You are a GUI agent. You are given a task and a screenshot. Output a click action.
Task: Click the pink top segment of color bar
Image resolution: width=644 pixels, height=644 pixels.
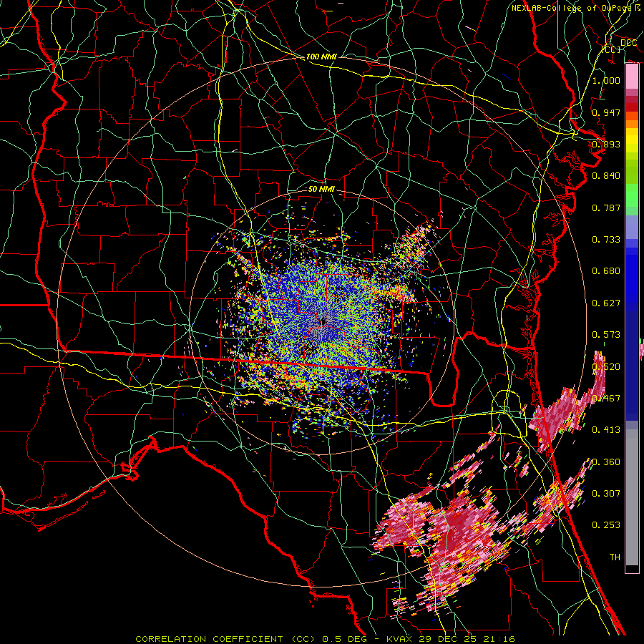[632, 77]
